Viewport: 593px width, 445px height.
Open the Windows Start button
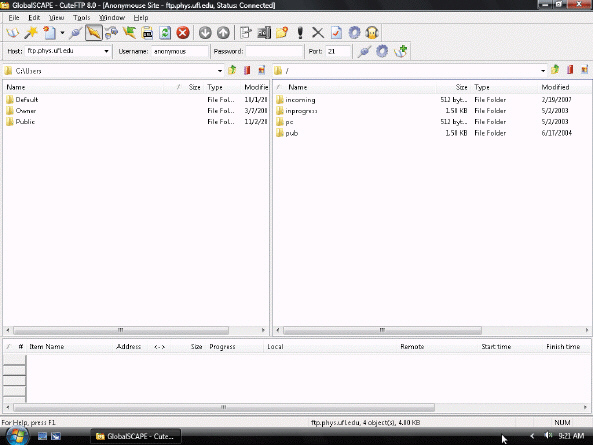point(17,436)
